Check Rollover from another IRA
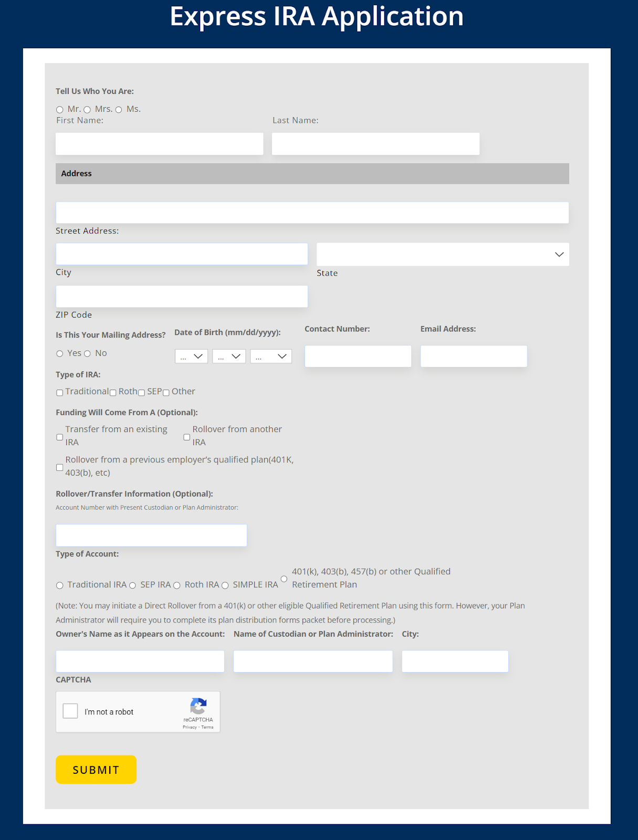The image size is (638, 840). pyautogui.click(x=187, y=437)
